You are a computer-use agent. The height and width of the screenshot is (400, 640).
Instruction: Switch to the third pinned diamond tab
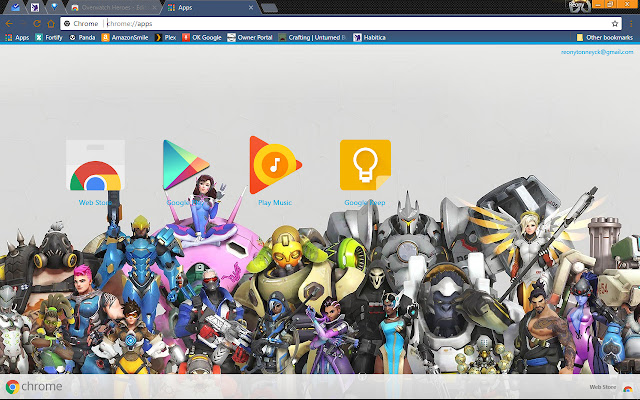[54, 7]
